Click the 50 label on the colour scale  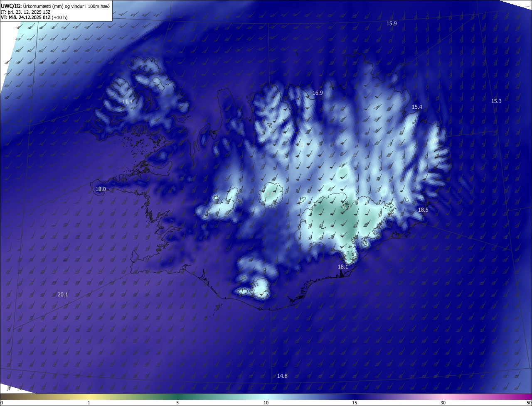tap(529, 403)
